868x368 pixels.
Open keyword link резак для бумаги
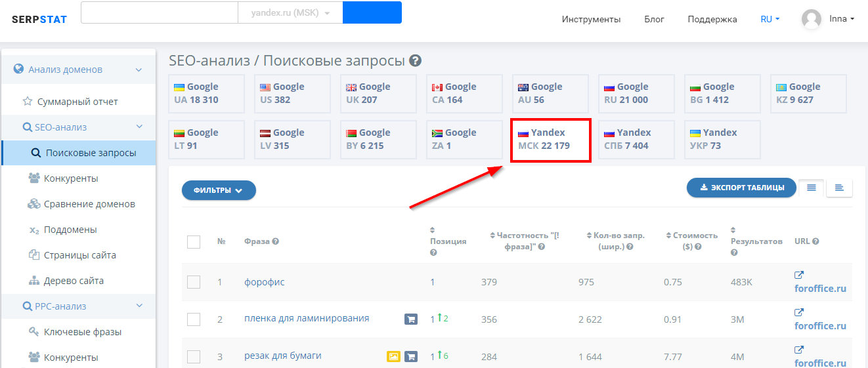point(283,356)
